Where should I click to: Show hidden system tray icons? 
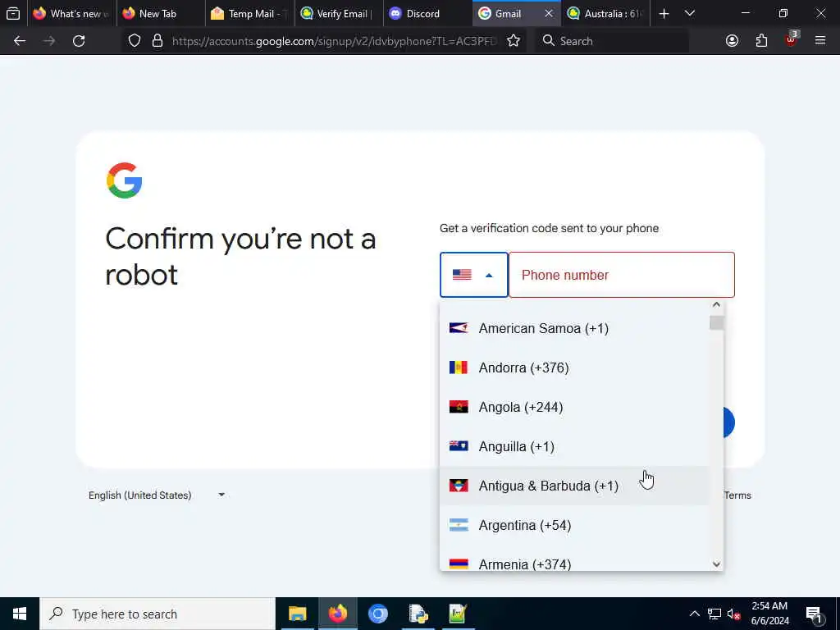[x=694, y=614]
